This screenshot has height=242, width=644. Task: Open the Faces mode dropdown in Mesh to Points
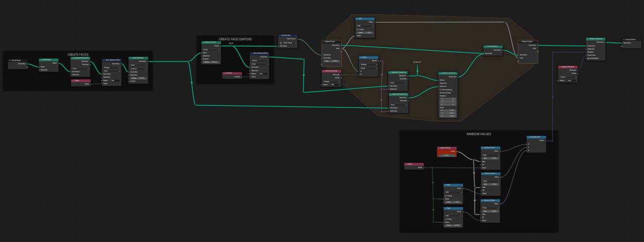[211, 49]
